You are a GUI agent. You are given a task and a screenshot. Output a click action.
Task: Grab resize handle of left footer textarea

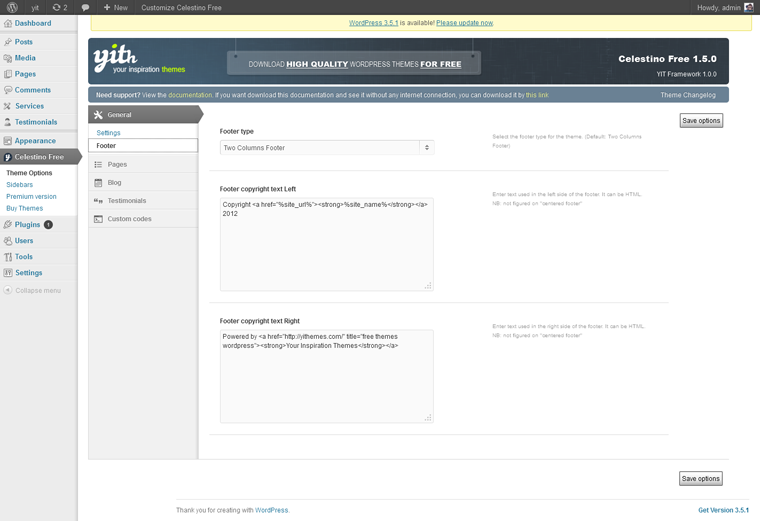[428, 285]
